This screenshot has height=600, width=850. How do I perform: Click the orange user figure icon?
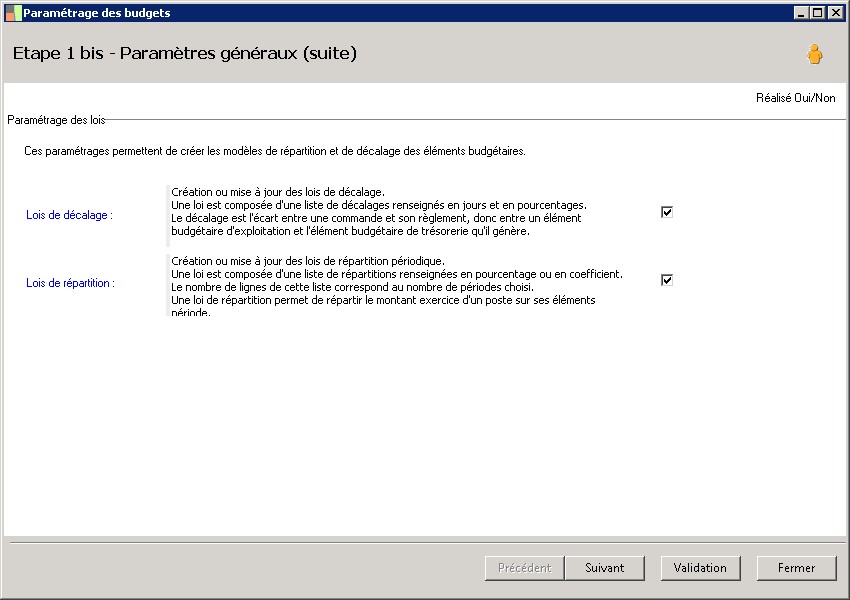pos(815,55)
